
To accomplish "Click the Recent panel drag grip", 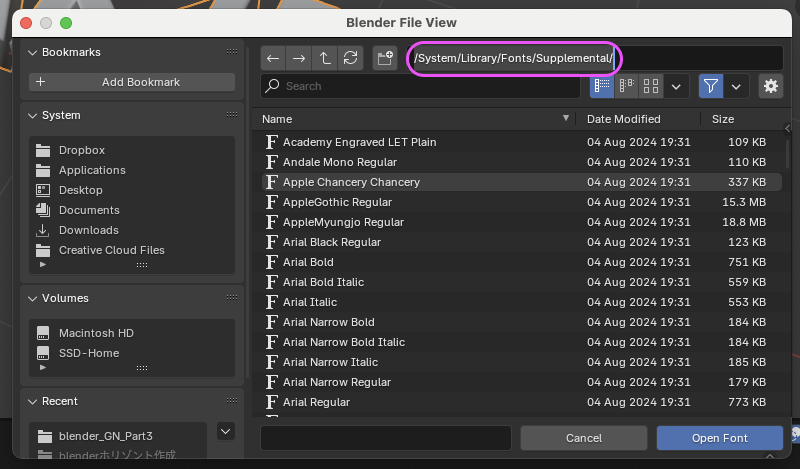I will (x=232, y=401).
